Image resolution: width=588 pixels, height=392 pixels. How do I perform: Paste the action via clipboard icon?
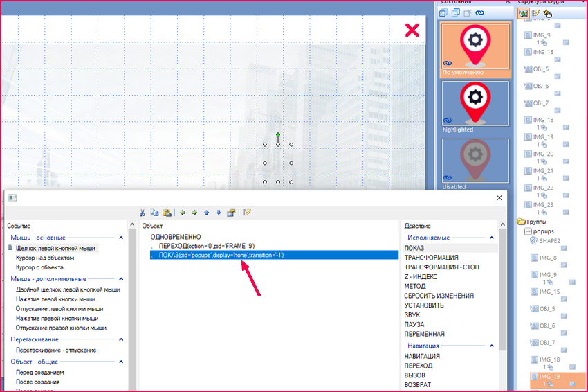[x=167, y=213]
